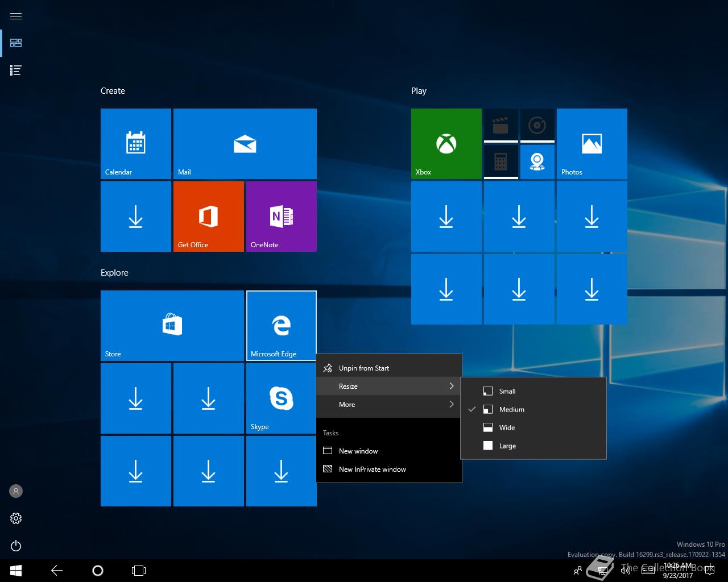This screenshot has width=728, height=582.
Task: Click the Play group header
Action: click(419, 91)
